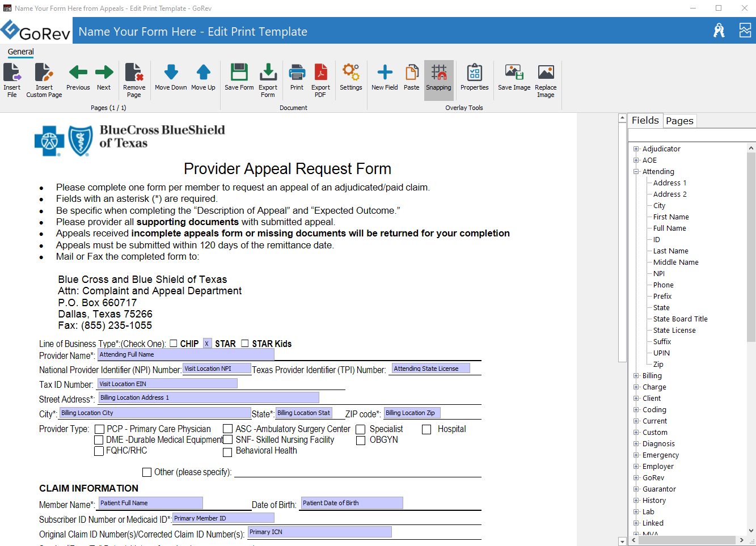Print the document
756x546 pixels.
click(x=297, y=77)
